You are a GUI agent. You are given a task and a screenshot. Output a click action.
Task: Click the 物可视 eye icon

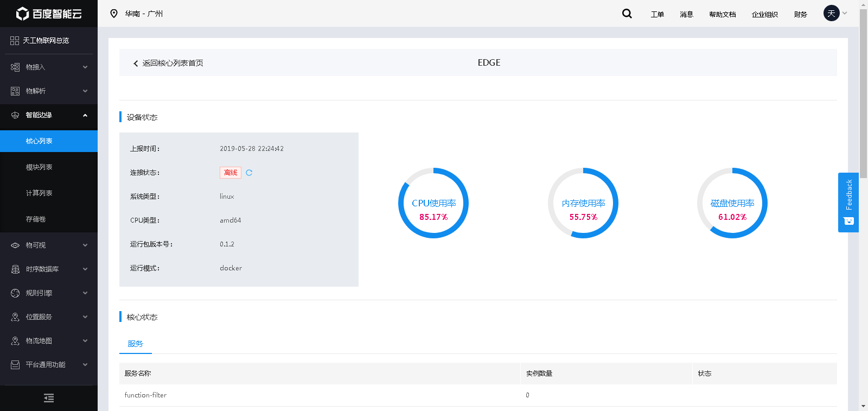(x=15, y=245)
